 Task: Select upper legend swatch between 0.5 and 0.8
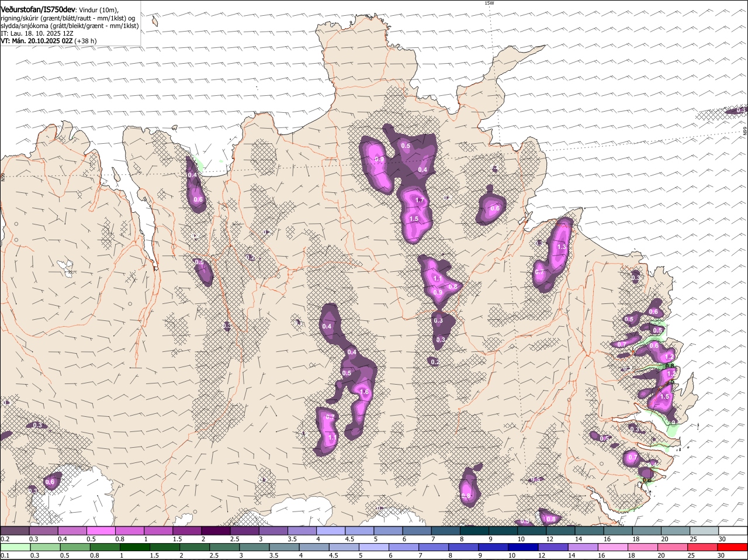tap(101, 531)
